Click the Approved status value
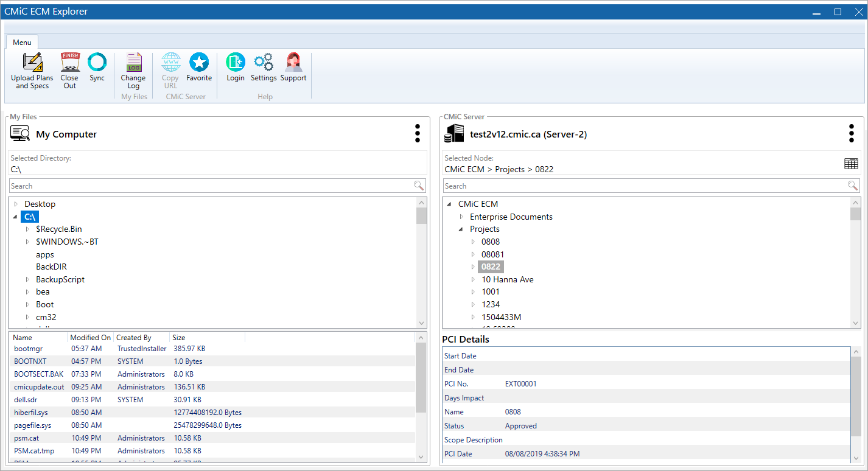The image size is (868, 471). [521, 426]
